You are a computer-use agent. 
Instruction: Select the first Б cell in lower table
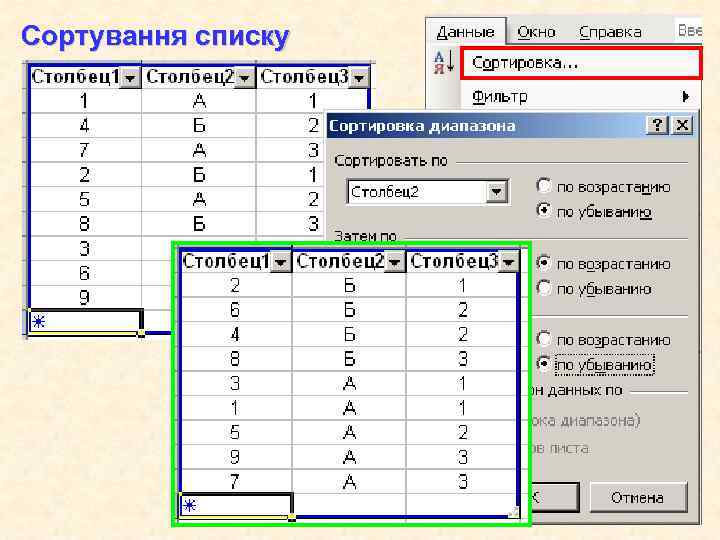(349, 285)
